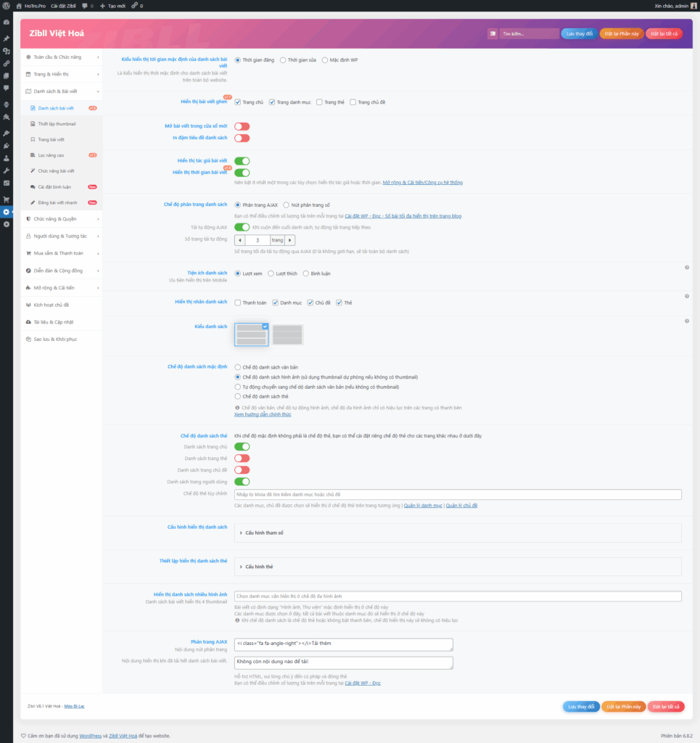The height and width of the screenshot is (743, 700).
Task: Click the plus icon beside Tạo mới
Action: [x=102, y=6]
